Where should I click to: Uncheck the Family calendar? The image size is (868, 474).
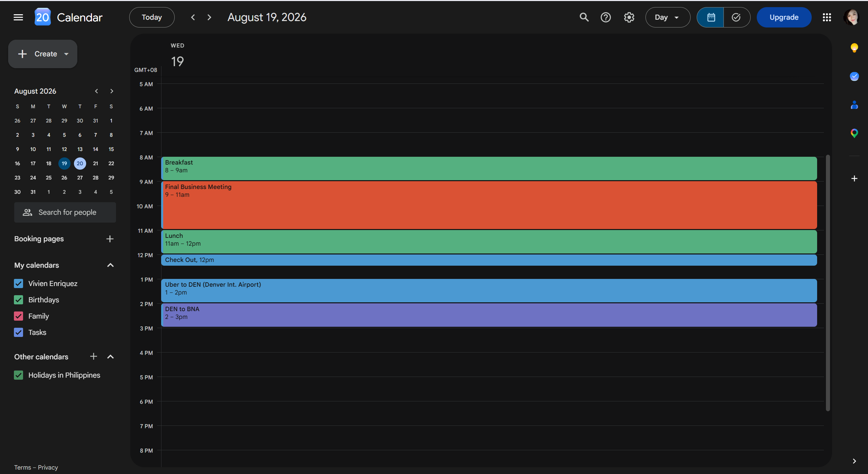[19, 316]
